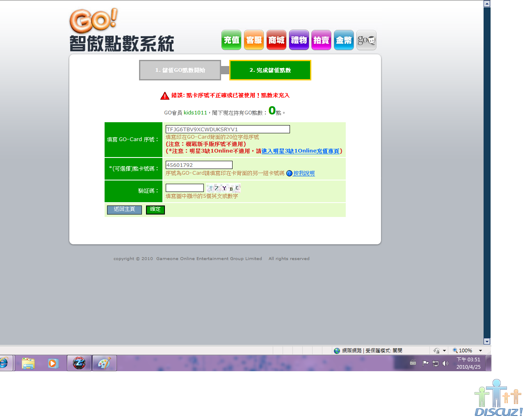Open the file explorer folder taskbar icon

(28, 363)
